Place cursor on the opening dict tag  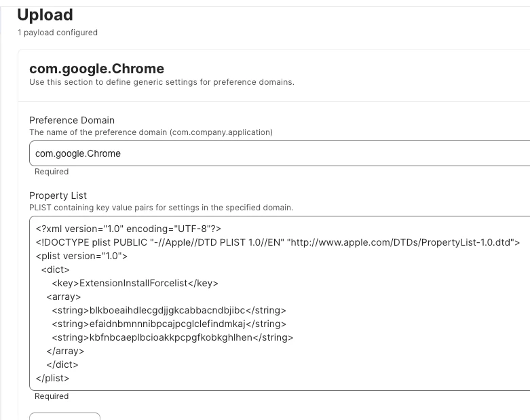[x=56, y=269]
